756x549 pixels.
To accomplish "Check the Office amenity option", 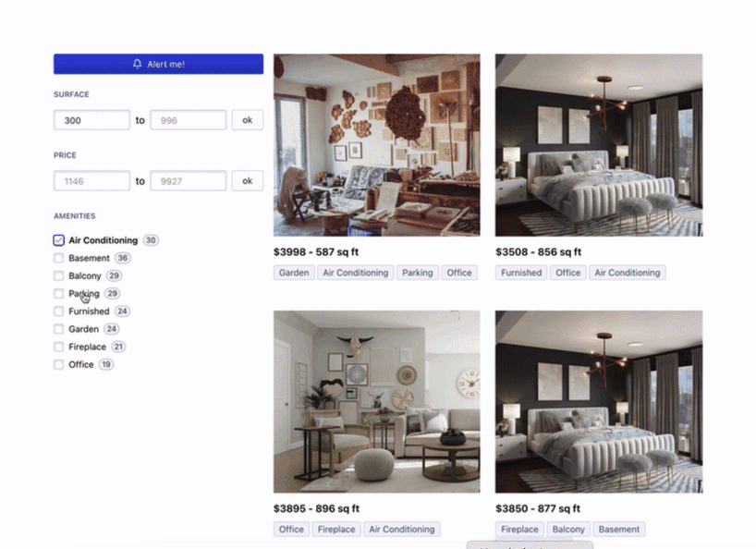I will [59, 365].
